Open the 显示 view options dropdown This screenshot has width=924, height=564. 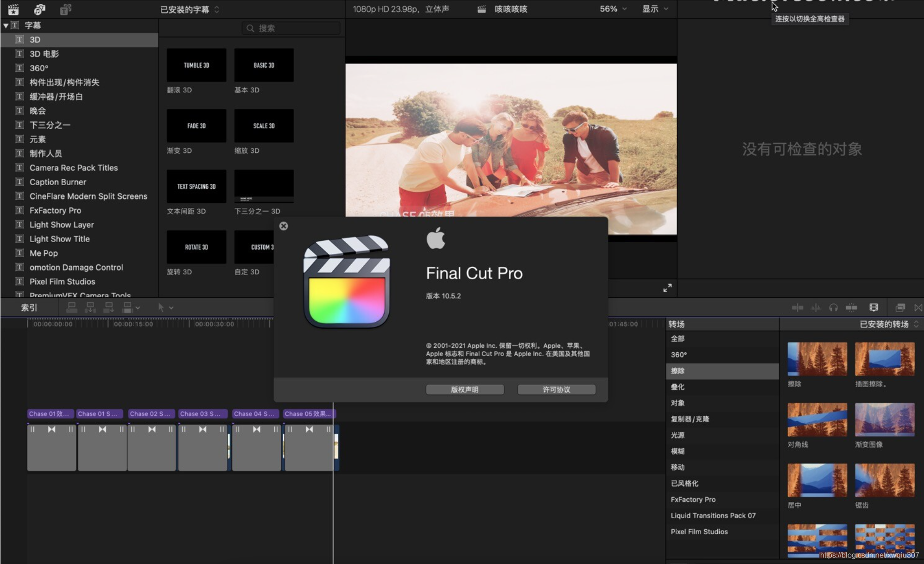[655, 9]
